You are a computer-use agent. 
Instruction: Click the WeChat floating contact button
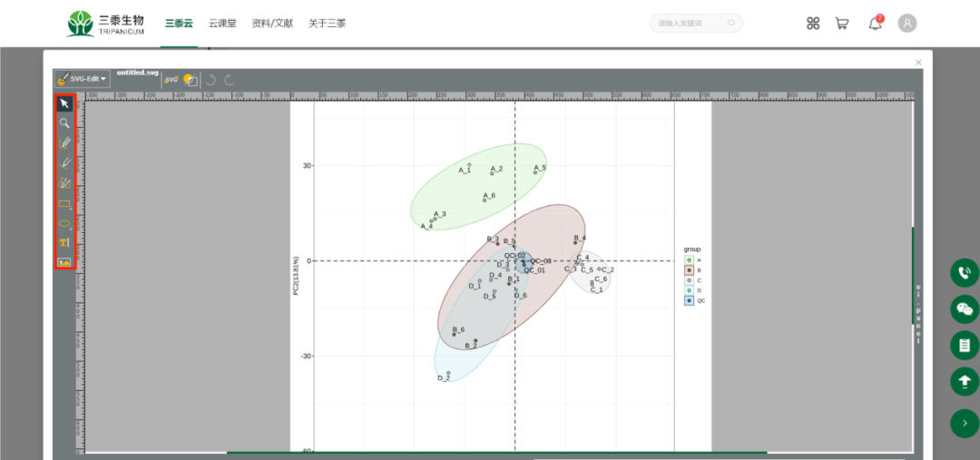coord(964,309)
